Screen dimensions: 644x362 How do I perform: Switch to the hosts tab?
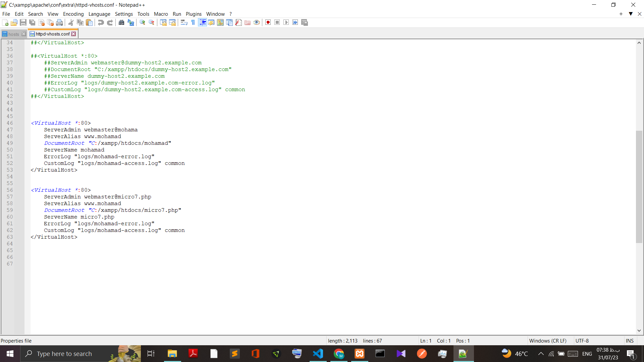click(x=13, y=34)
